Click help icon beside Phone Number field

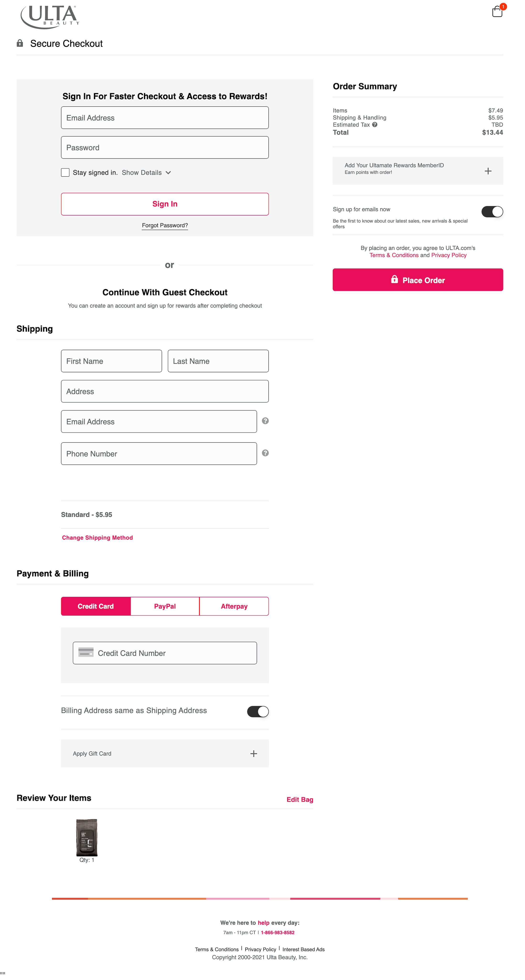tap(265, 453)
